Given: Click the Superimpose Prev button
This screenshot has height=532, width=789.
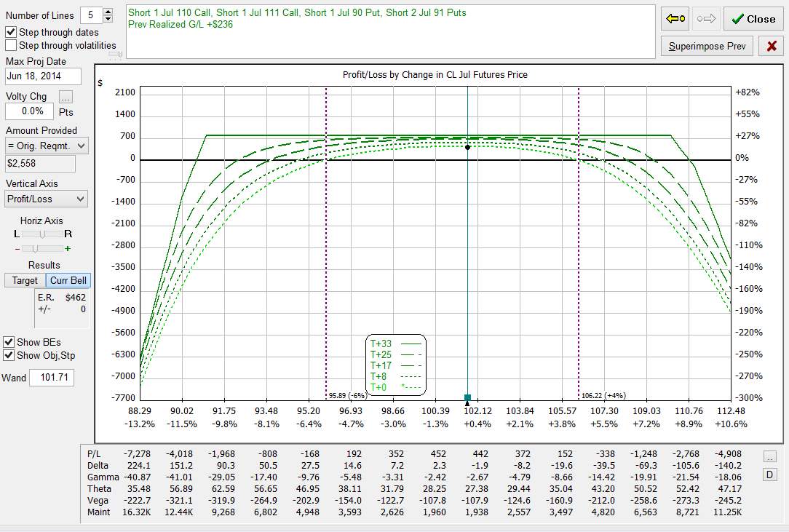Looking at the screenshot, I should click(707, 47).
